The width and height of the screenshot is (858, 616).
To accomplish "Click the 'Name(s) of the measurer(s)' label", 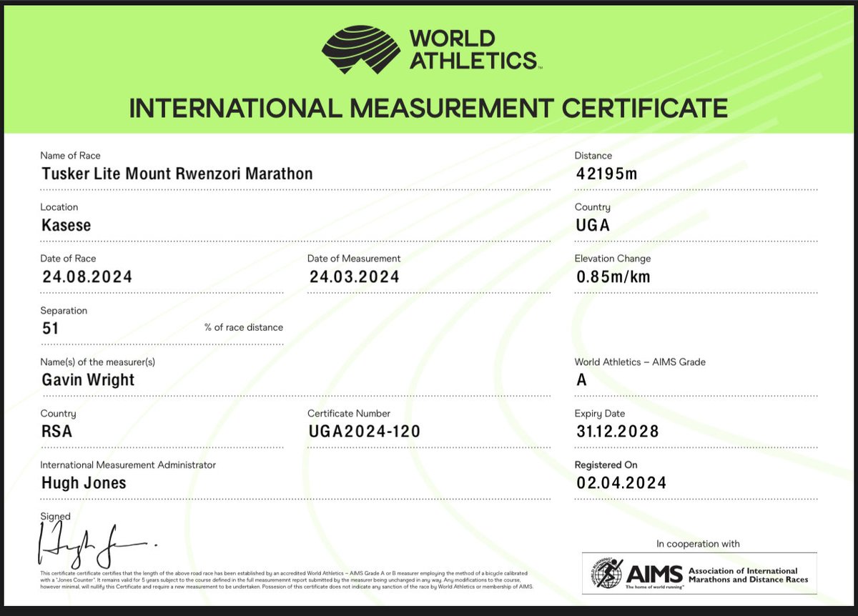I will (98, 362).
